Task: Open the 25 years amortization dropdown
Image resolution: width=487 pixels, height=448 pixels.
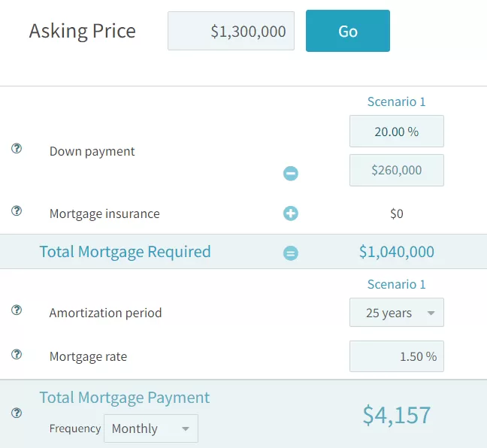Action: [397, 313]
